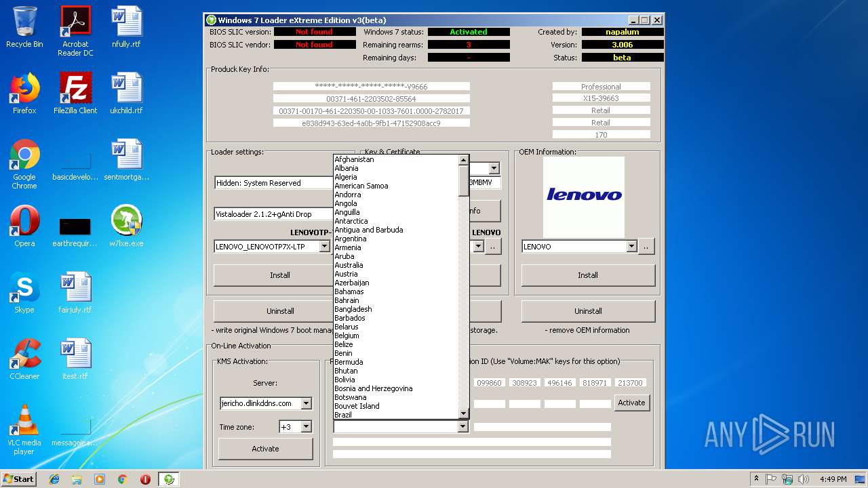Open Acrobat Reader DC desktop icon
This screenshot has width=868, height=488.
coord(75,31)
